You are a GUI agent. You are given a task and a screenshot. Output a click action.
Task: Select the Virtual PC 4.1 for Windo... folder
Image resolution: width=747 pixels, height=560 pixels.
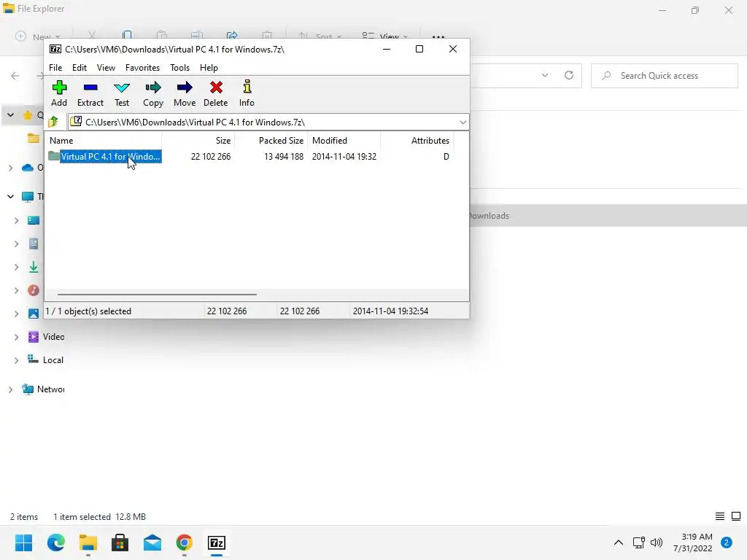[x=111, y=157]
